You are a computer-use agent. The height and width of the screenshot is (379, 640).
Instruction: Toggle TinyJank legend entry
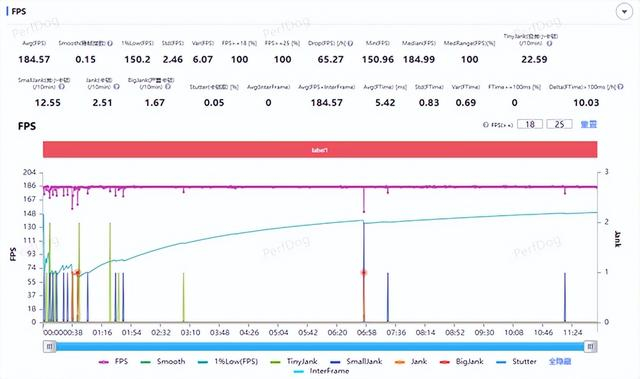[x=294, y=361]
